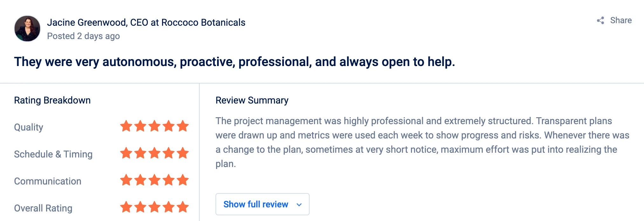Click the review summary paragraph text

(x=422, y=142)
